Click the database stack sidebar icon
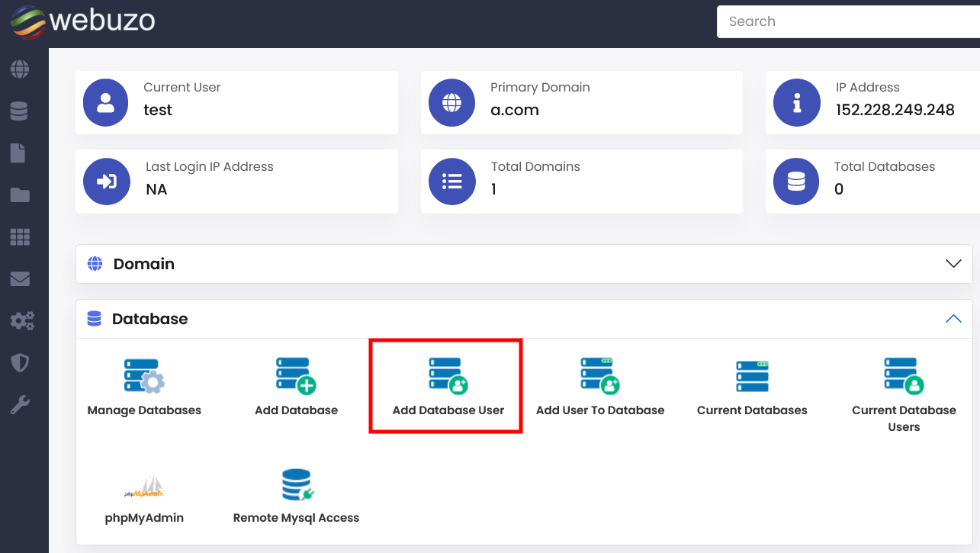The height and width of the screenshot is (553, 980). [x=20, y=111]
